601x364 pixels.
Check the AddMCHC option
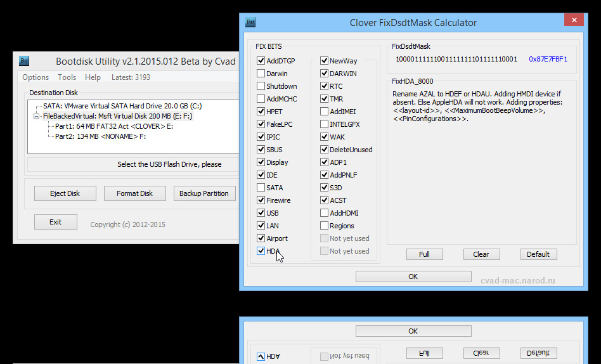pos(261,98)
